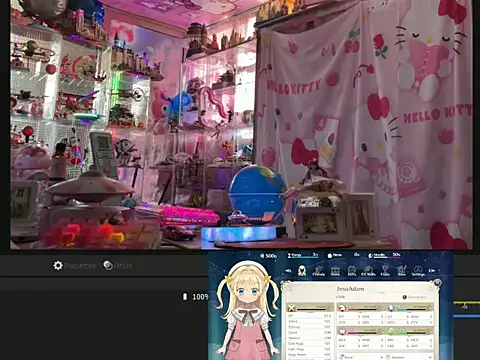Click the Light Magic stat row
Image resolution: width=480 pixels, height=360 pixels.
coord(310,349)
